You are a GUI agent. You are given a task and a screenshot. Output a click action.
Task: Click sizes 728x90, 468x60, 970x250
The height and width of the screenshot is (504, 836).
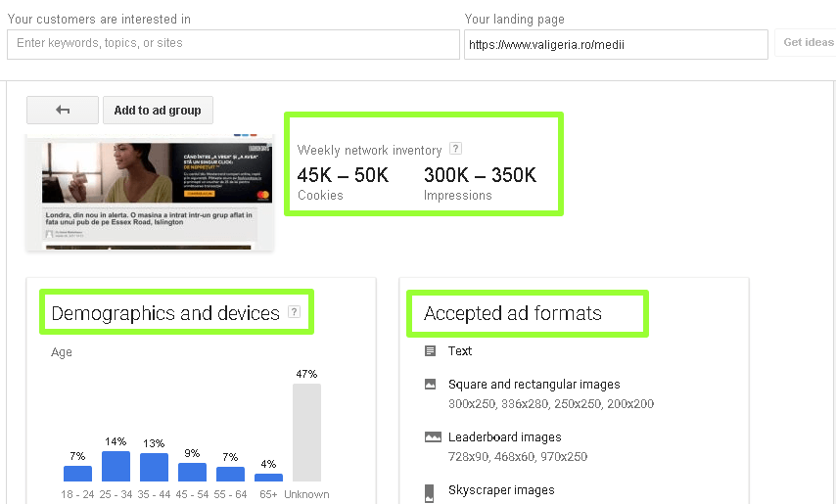click(x=518, y=457)
